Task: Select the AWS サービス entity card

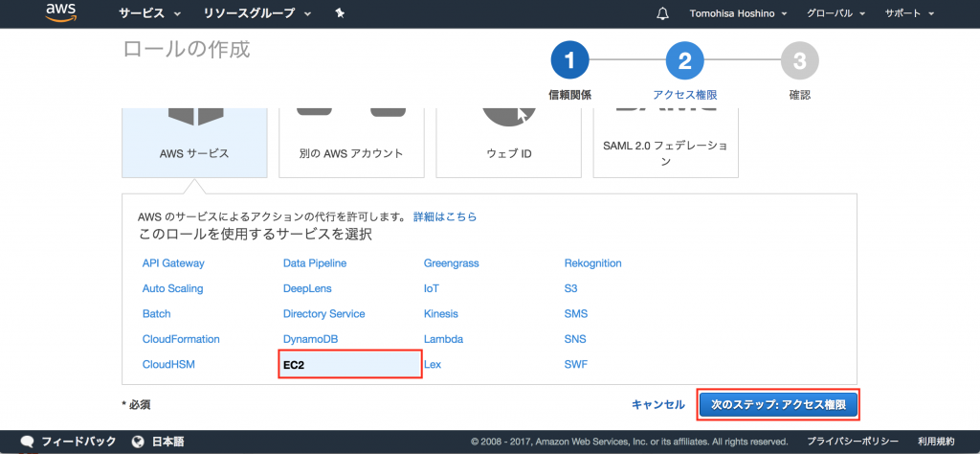Action: 194,144
